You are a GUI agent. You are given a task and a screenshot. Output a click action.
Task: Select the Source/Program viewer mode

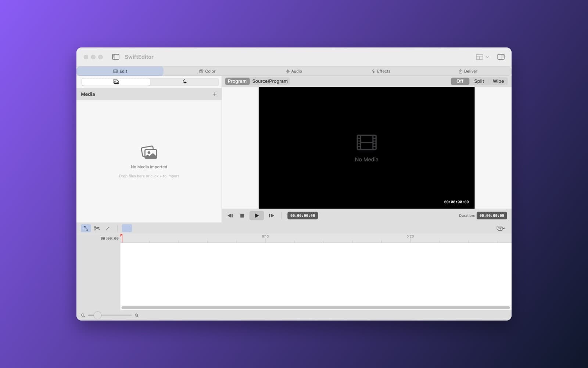tap(270, 81)
